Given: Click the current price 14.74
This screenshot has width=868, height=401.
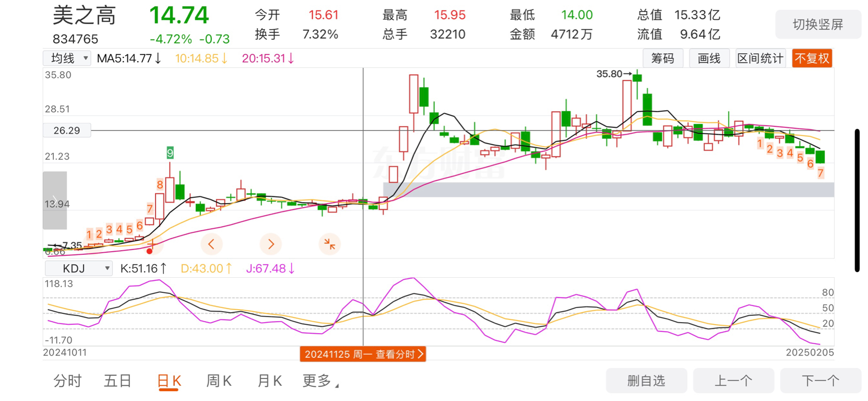Looking at the screenshot, I should tap(179, 15).
